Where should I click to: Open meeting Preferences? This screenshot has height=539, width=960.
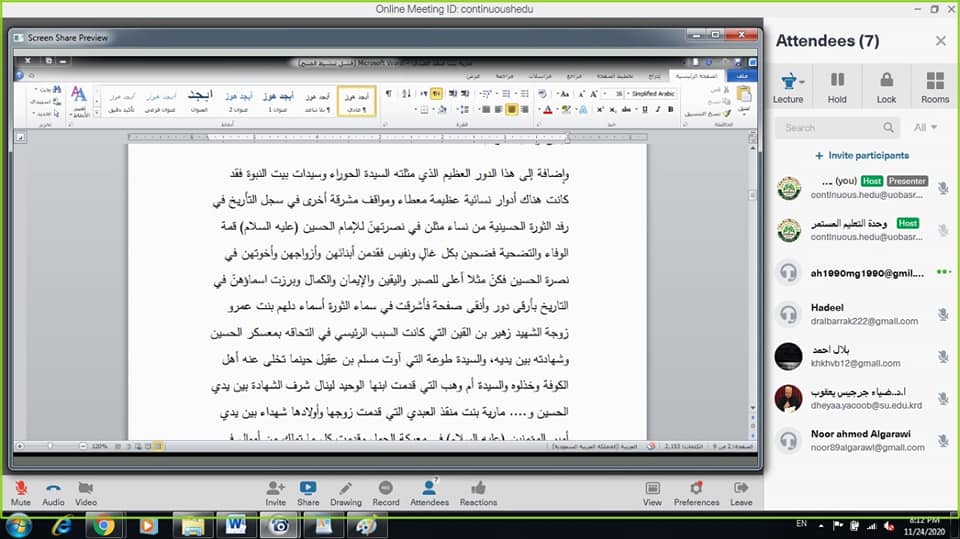click(696, 487)
